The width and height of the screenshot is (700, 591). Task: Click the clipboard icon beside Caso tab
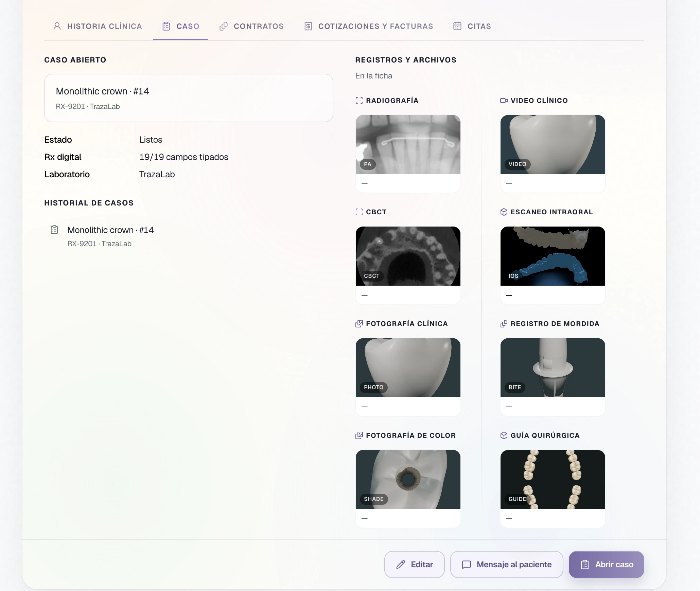166,26
